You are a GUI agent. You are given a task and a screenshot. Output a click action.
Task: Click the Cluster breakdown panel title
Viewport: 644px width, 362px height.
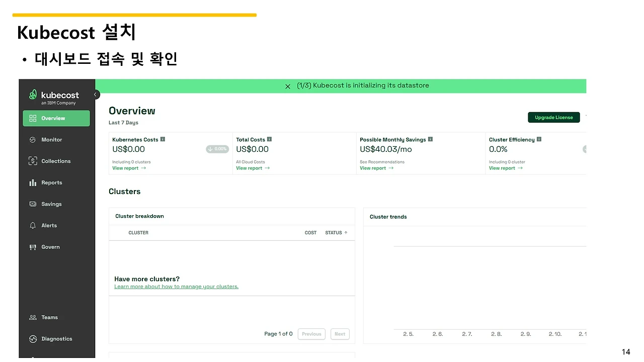pos(140,216)
